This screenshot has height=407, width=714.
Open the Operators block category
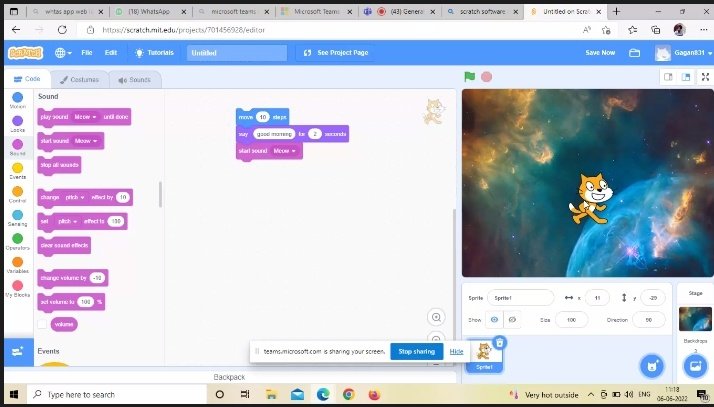18,242
